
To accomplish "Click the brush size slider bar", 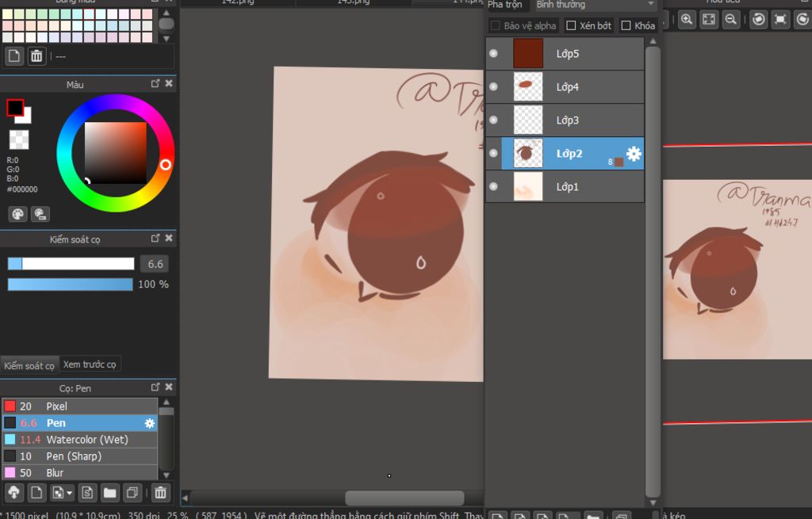I will pos(71,264).
